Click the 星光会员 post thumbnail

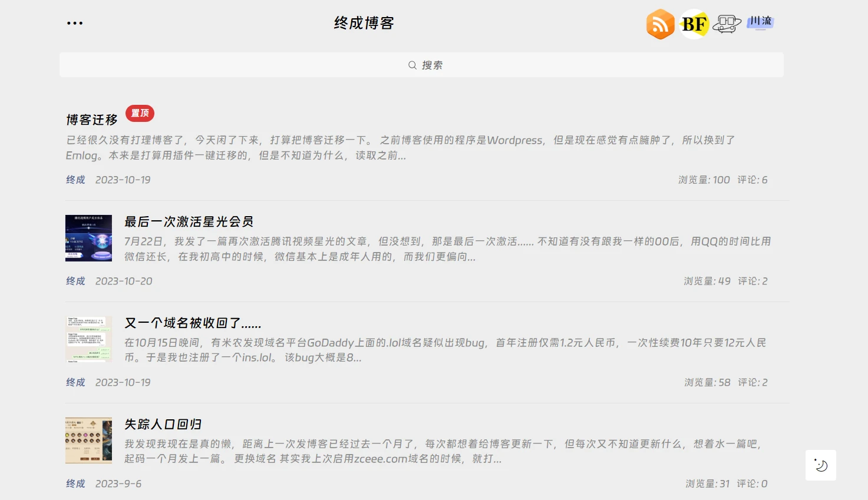[88, 238]
